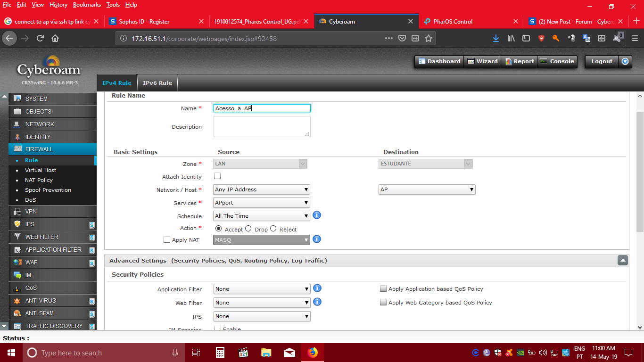Toggle the Apply NAT checkbox
The width and height of the screenshot is (644, 362).
click(x=166, y=239)
